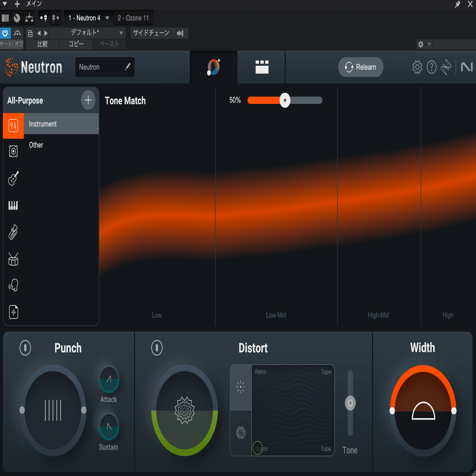Click the 比較 compare button
The height and width of the screenshot is (476, 476).
point(42,44)
